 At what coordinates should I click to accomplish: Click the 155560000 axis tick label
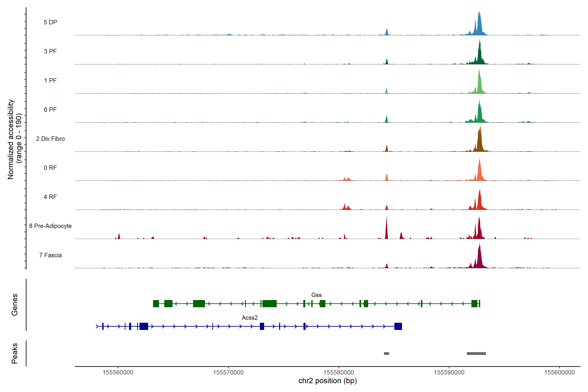click(x=118, y=373)
